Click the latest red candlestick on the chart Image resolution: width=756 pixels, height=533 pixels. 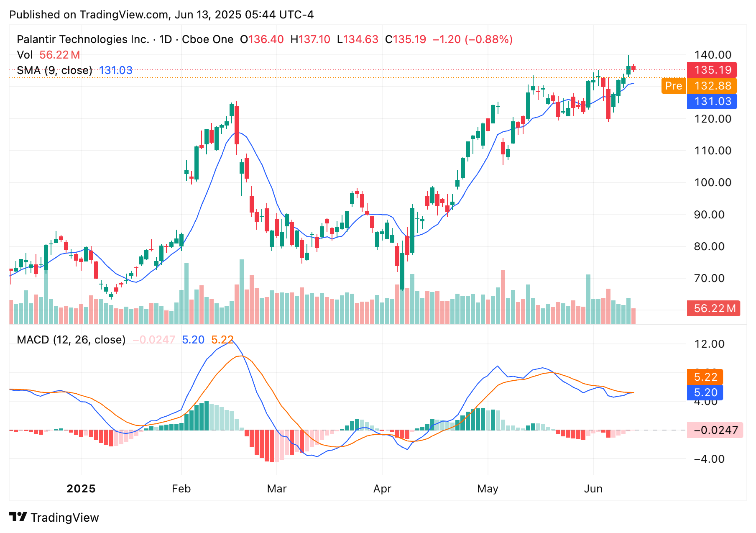[x=633, y=68]
